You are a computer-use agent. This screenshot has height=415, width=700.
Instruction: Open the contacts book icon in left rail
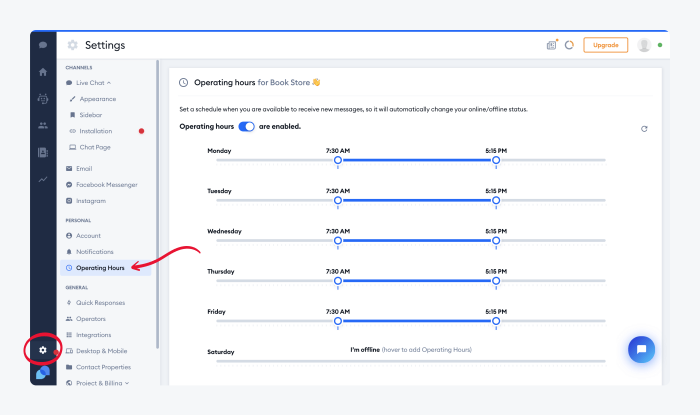43,153
